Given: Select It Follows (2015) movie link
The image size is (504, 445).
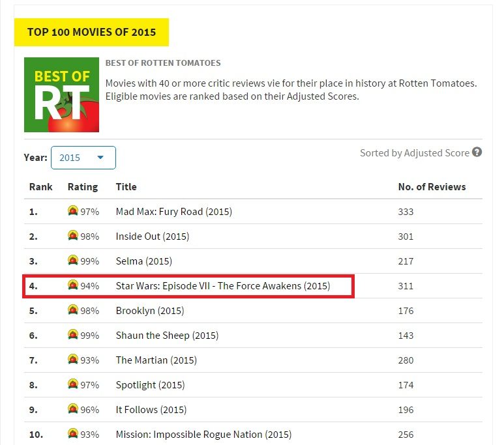Looking at the screenshot, I should click(151, 410).
